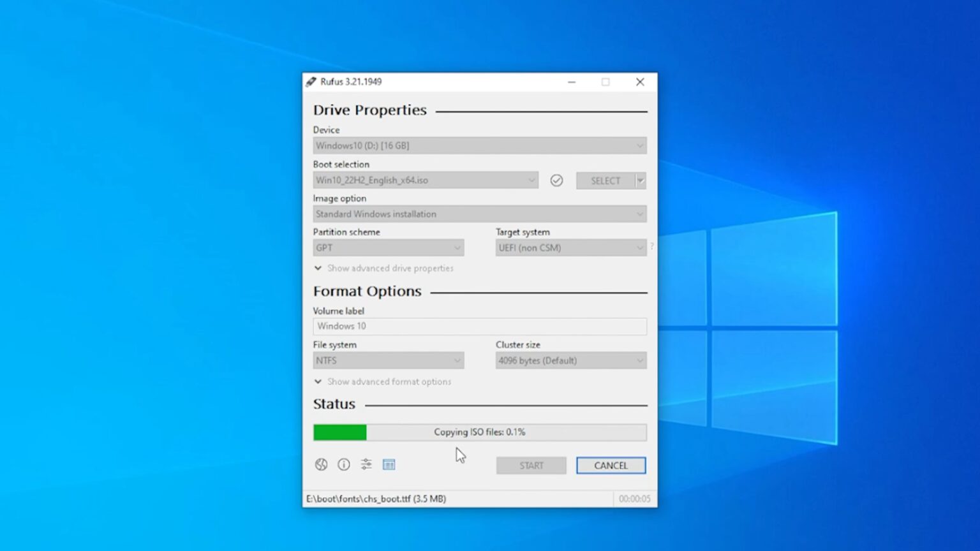Open the language selection globe icon
This screenshot has width=980, height=551.
(321, 464)
